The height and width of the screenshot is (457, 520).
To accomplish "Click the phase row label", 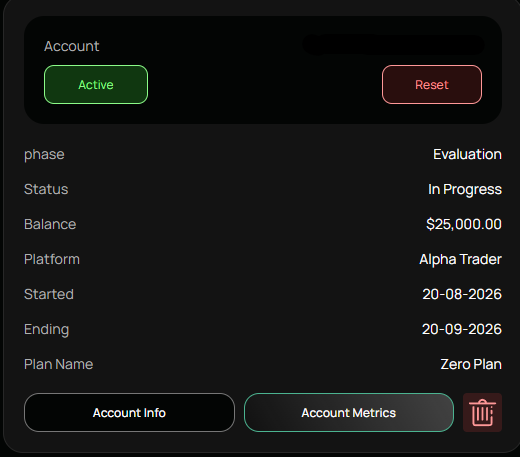I will click(44, 155).
